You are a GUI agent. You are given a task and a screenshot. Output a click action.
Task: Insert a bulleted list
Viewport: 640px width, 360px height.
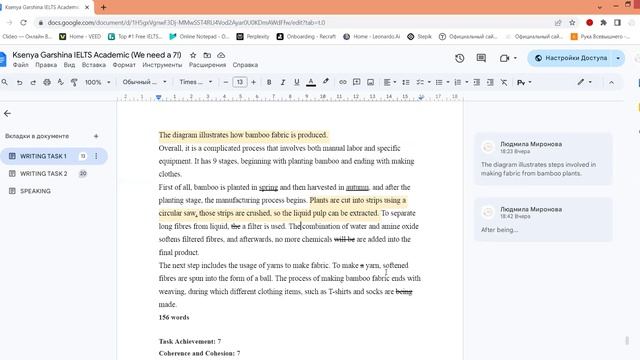439,82
